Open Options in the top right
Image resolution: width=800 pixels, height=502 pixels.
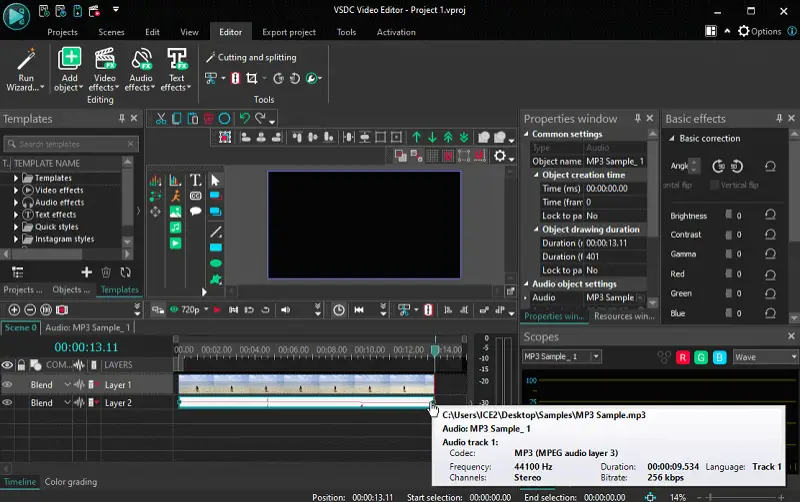(760, 31)
